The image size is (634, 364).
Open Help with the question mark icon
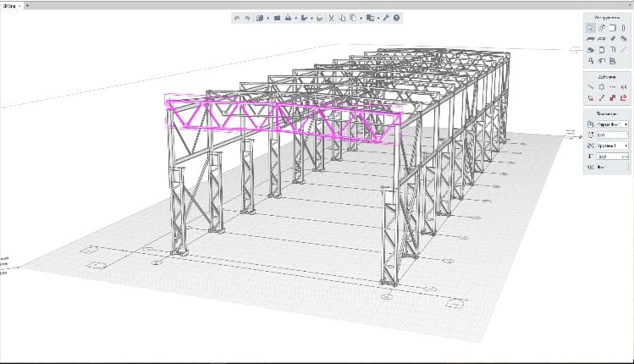[x=397, y=18]
